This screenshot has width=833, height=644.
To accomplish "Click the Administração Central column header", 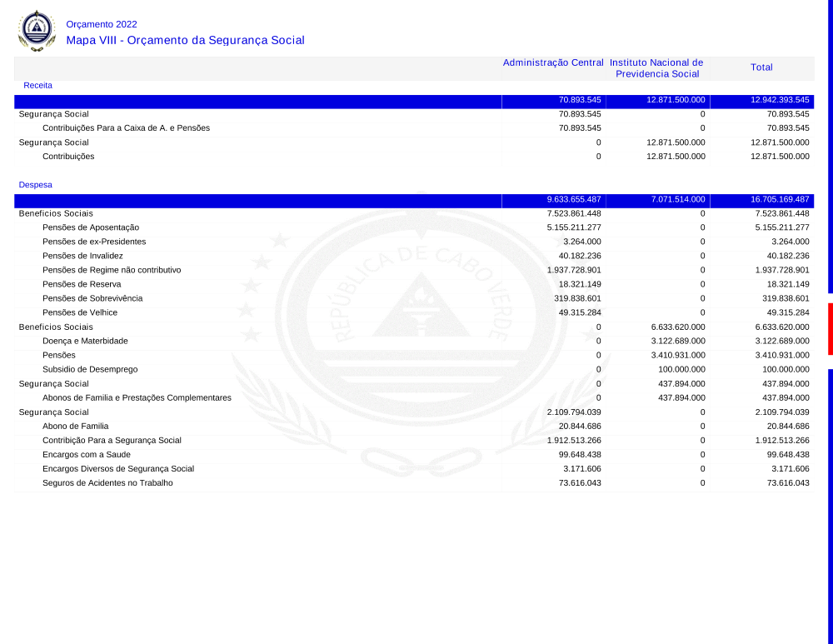I will [553, 62].
